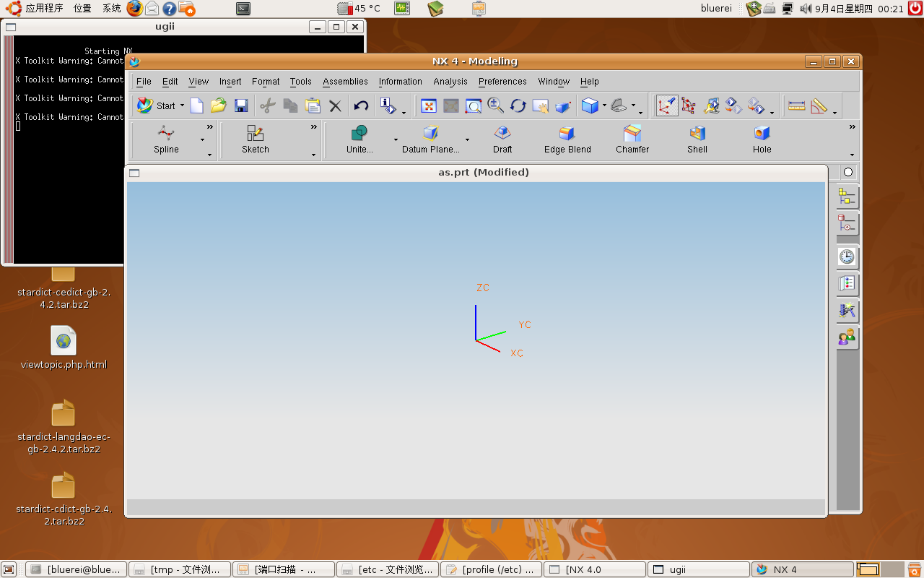Image resolution: width=924 pixels, height=578 pixels.
Task: Select the Hole feature tool
Action: click(x=762, y=139)
